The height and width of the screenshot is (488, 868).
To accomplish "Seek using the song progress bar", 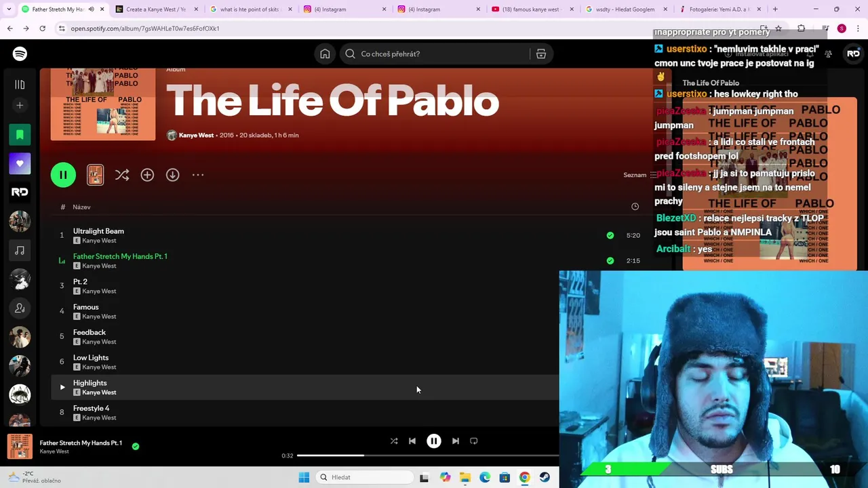I will pyautogui.click(x=428, y=455).
